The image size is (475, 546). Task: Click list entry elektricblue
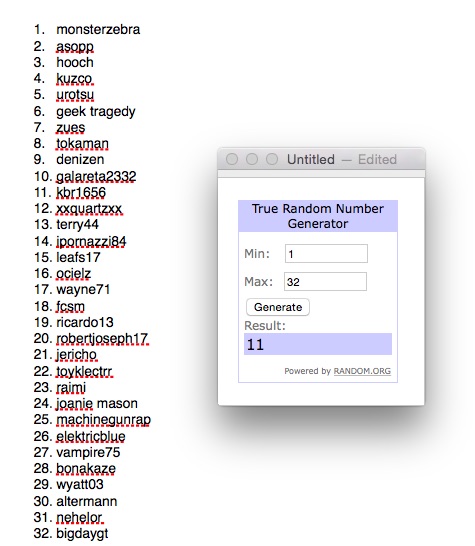(91, 437)
